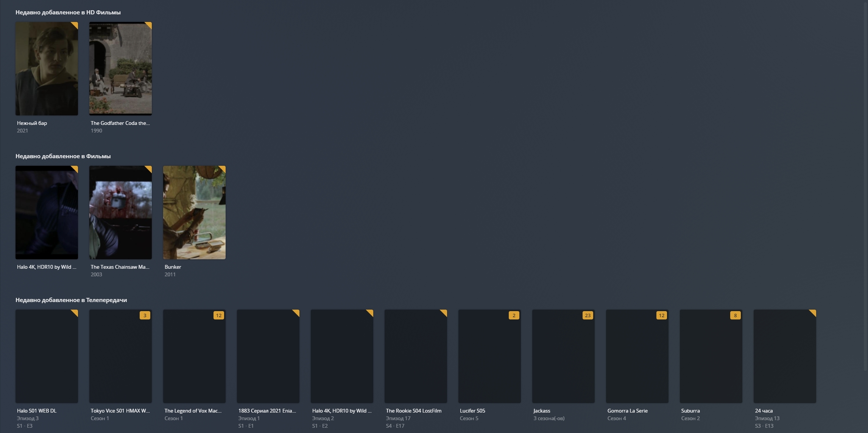Open Halo 4K HDR10 movie poster
This screenshot has height=433, width=868.
[47, 212]
